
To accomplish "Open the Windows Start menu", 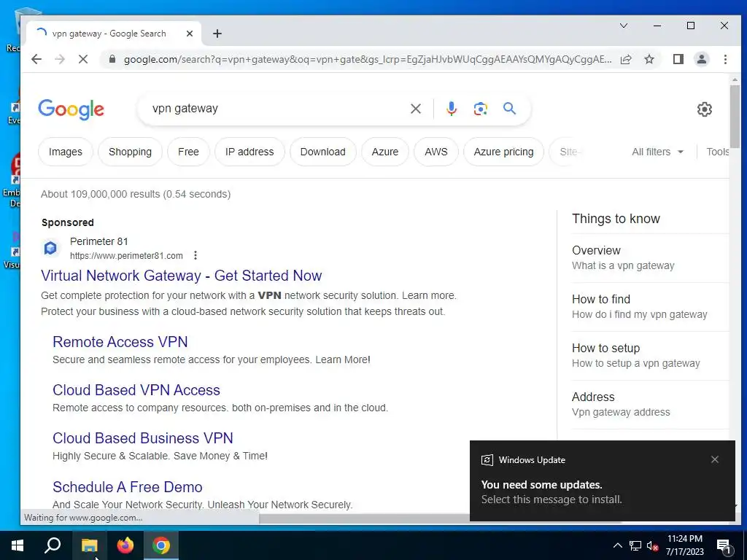I will click(x=18, y=545).
